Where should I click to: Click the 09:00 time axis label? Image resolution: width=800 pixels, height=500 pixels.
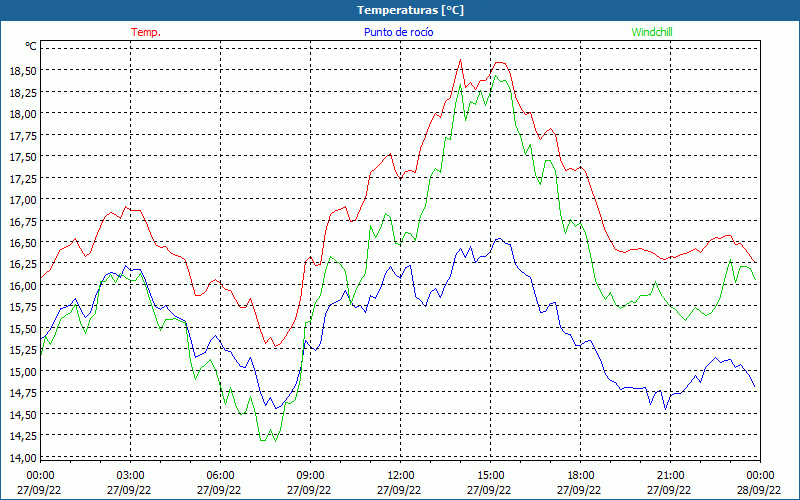[310, 476]
